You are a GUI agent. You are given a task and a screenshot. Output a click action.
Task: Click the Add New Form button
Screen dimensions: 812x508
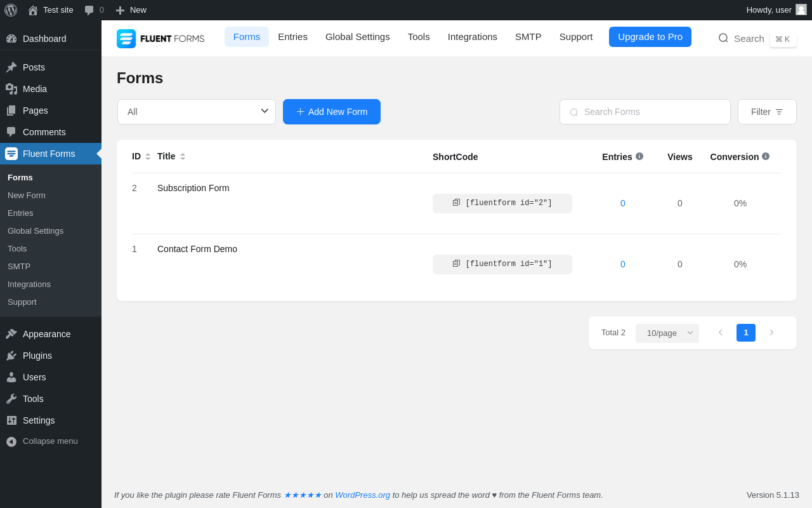[332, 112]
